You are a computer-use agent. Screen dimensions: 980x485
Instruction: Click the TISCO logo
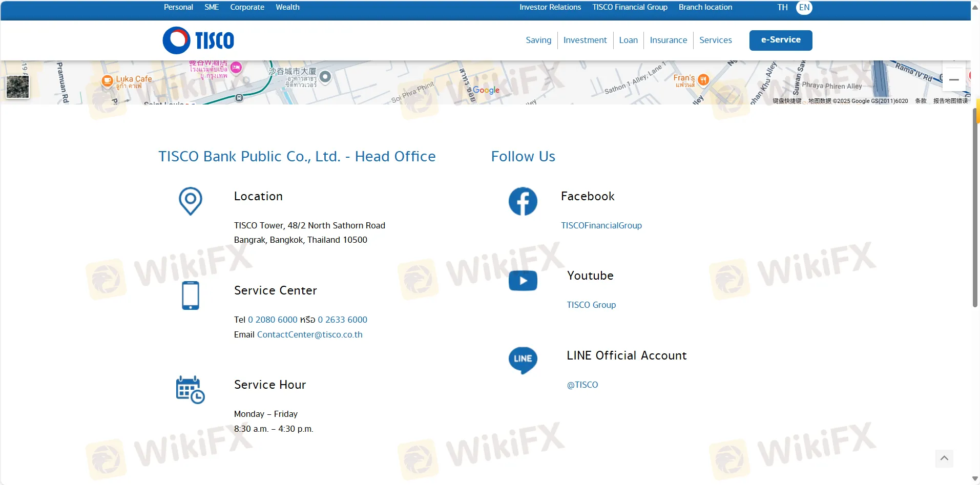pos(198,40)
